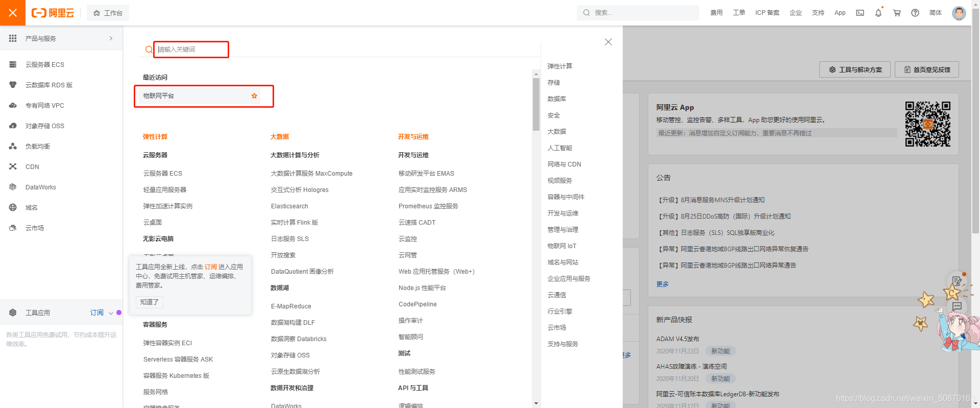Click 云市场 sidebar icon
Screen dimensions: 980x408
pyautogui.click(x=13, y=228)
